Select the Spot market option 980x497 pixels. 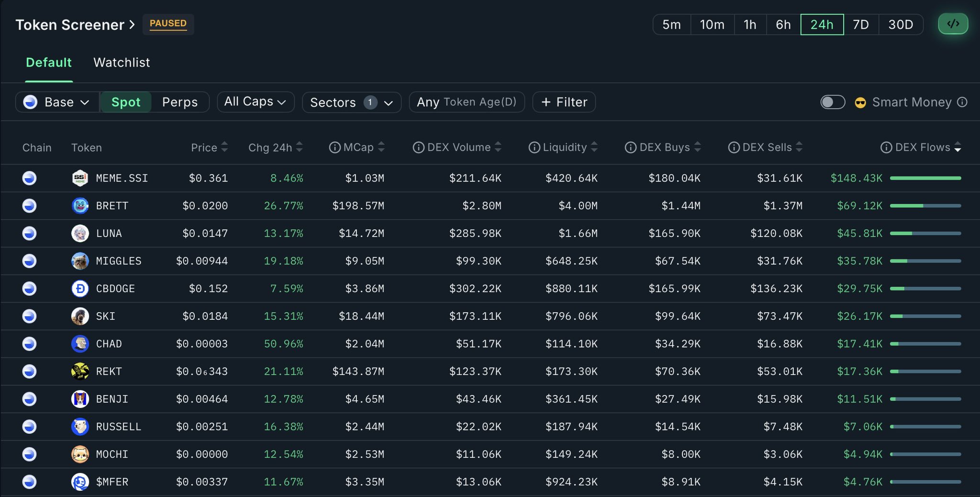tap(126, 102)
